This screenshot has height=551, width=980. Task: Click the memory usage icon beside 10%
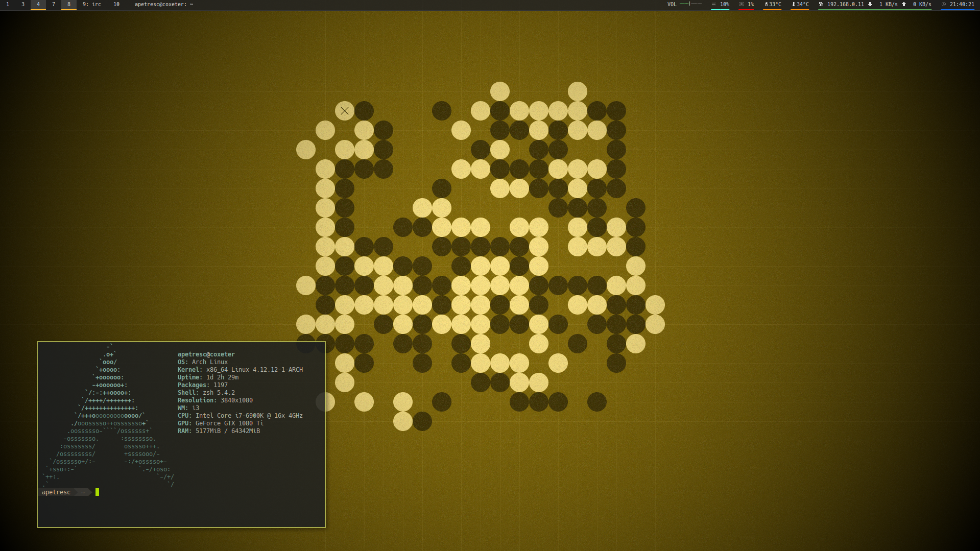pyautogui.click(x=714, y=5)
